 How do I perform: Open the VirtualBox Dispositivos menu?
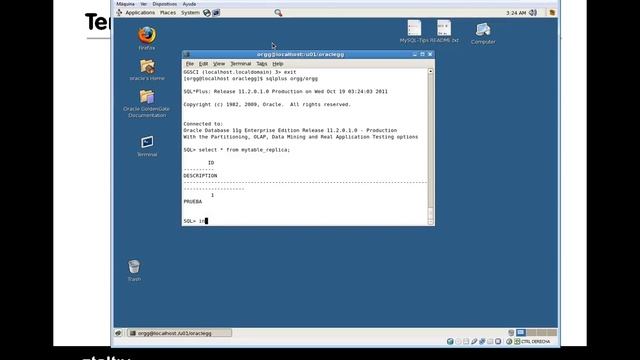[164, 4]
